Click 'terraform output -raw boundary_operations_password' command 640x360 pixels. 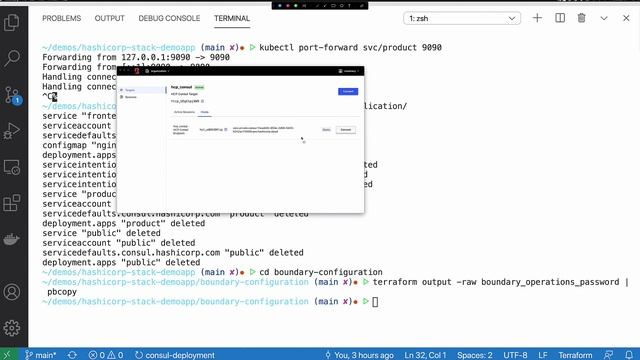point(496,282)
